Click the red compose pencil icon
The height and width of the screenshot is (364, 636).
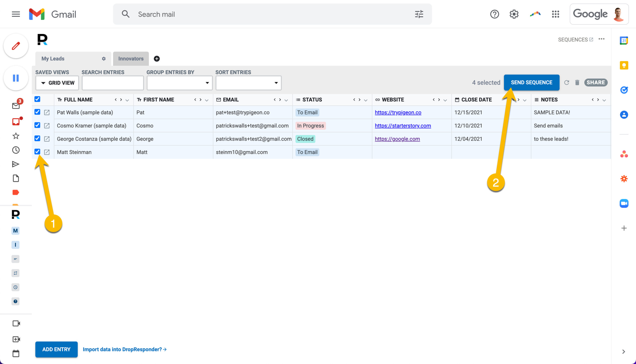pyautogui.click(x=16, y=46)
